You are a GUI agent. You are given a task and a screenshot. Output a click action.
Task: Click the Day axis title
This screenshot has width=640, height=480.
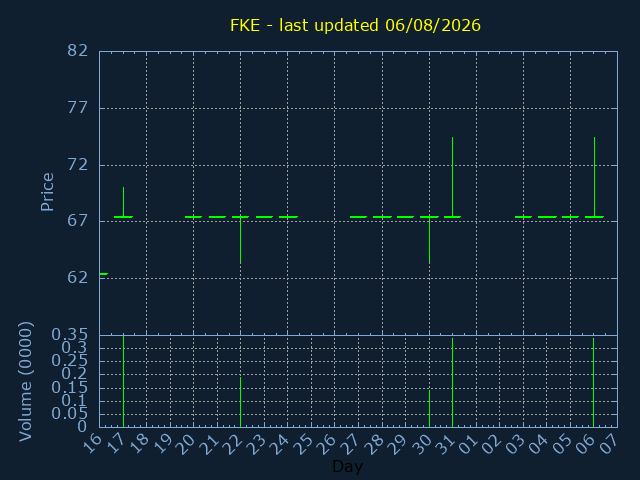tap(347, 466)
